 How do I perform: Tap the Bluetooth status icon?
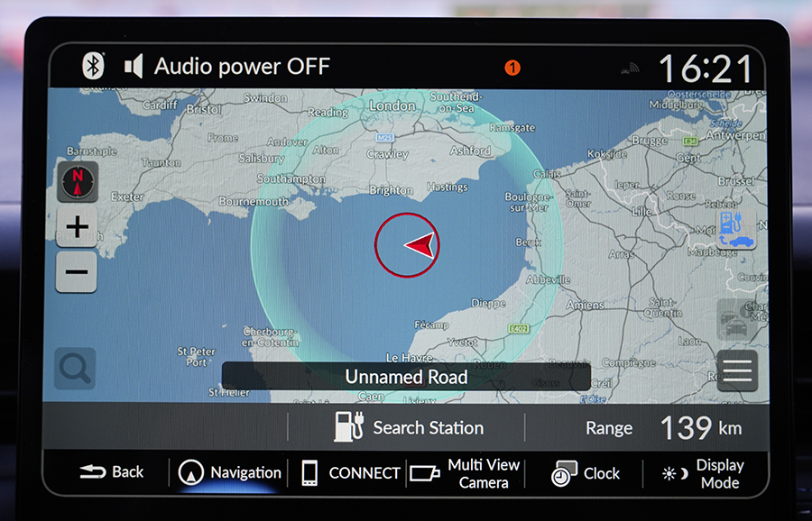(93, 66)
